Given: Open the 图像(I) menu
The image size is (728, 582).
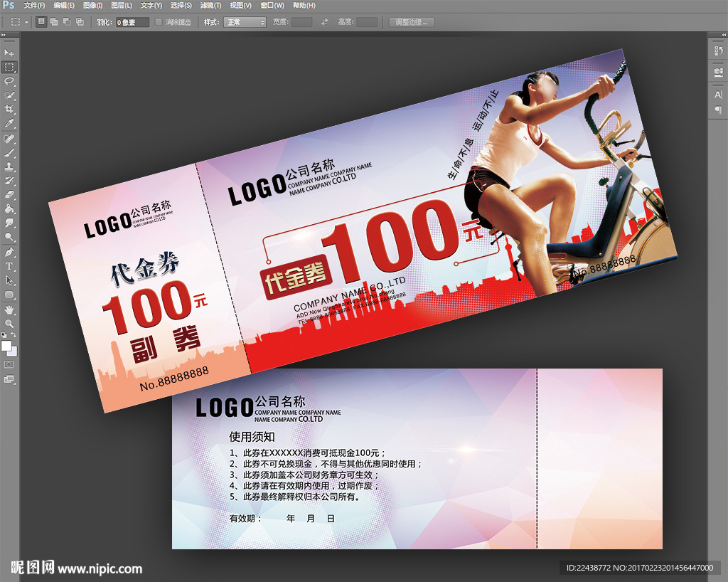Looking at the screenshot, I should (x=92, y=6).
